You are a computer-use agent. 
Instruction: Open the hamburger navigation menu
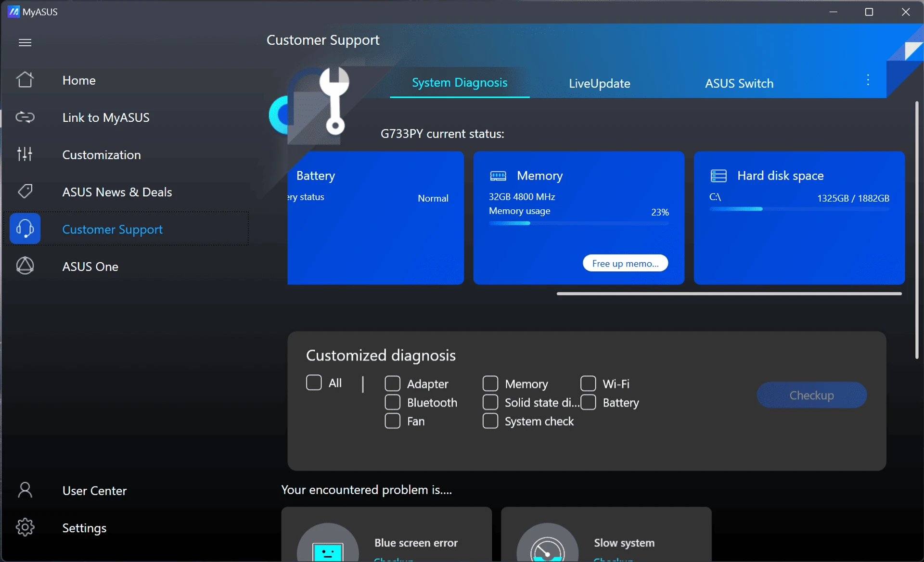[x=25, y=42]
